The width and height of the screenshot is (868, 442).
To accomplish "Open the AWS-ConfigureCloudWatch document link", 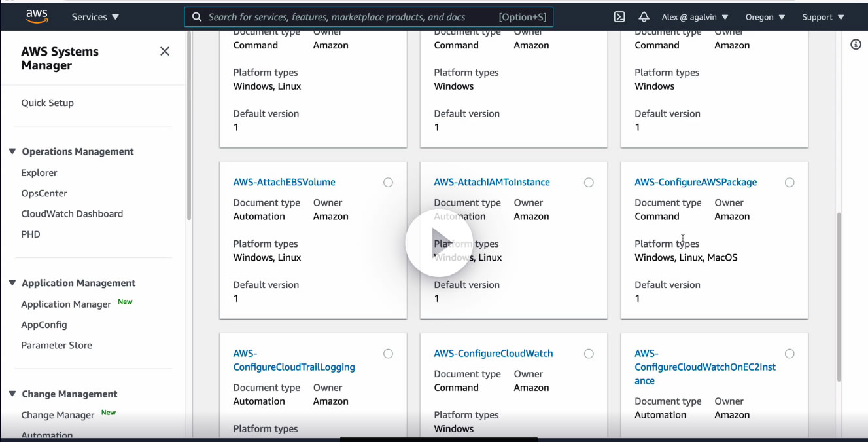I will point(494,353).
